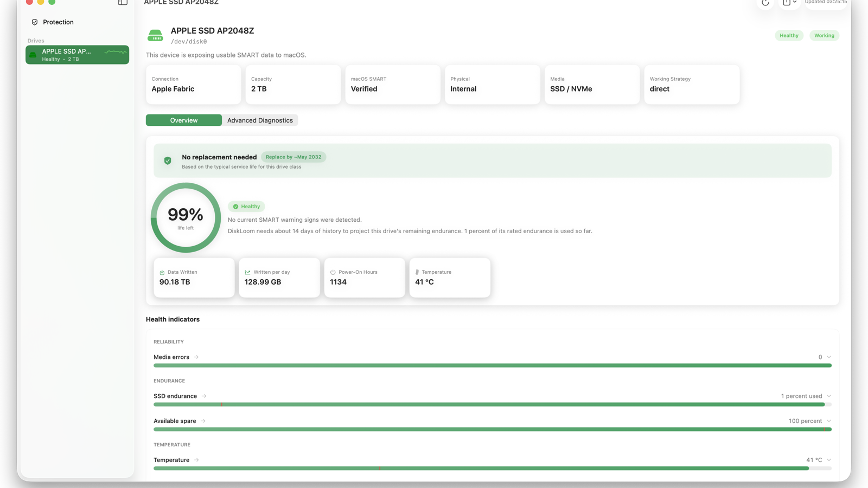Click the 41 °C value in the Temperature indicator row
Viewport: 868px width, 488px height.
pyautogui.click(x=814, y=460)
